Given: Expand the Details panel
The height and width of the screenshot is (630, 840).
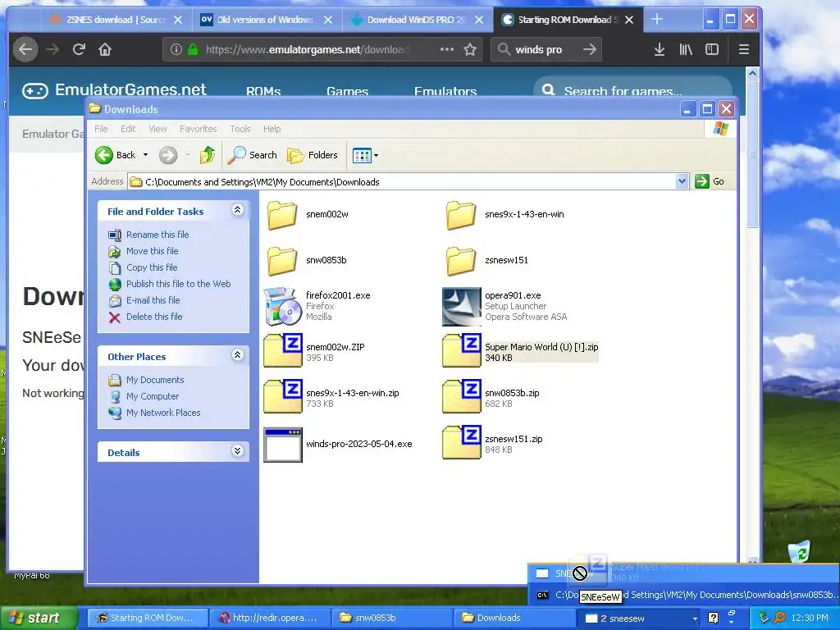Looking at the screenshot, I should point(237,451).
